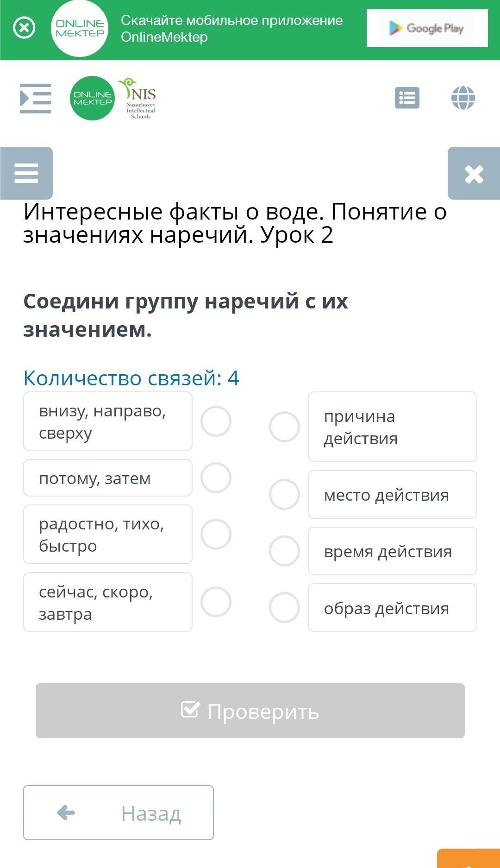The image size is (500, 868).
Task: Click the OnlineMektep logo in the banner
Action: coord(80,28)
